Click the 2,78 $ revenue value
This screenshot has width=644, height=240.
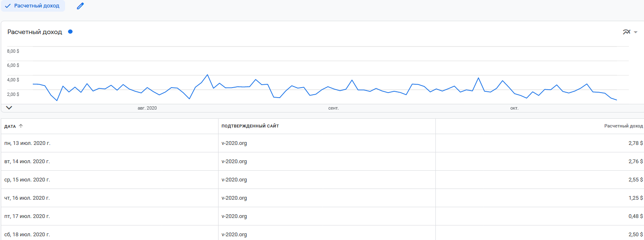[x=635, y=143]
